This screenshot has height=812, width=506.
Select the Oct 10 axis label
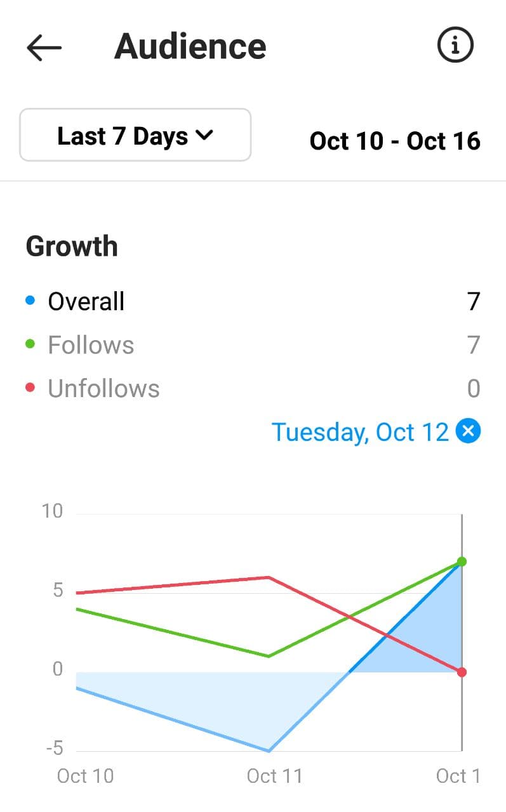(x=85, y=776)
